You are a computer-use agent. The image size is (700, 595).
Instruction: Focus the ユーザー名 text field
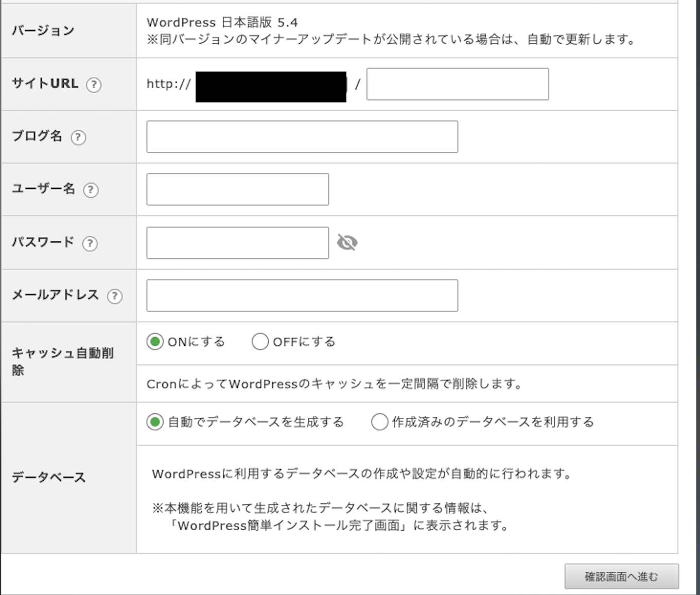point(238,189)
